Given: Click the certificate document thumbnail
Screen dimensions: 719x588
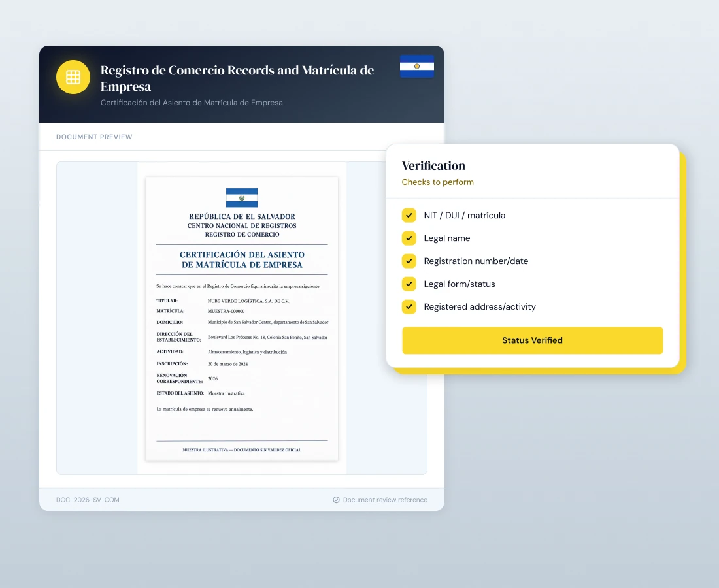Looking at the screenshot, I should (242, 319).
